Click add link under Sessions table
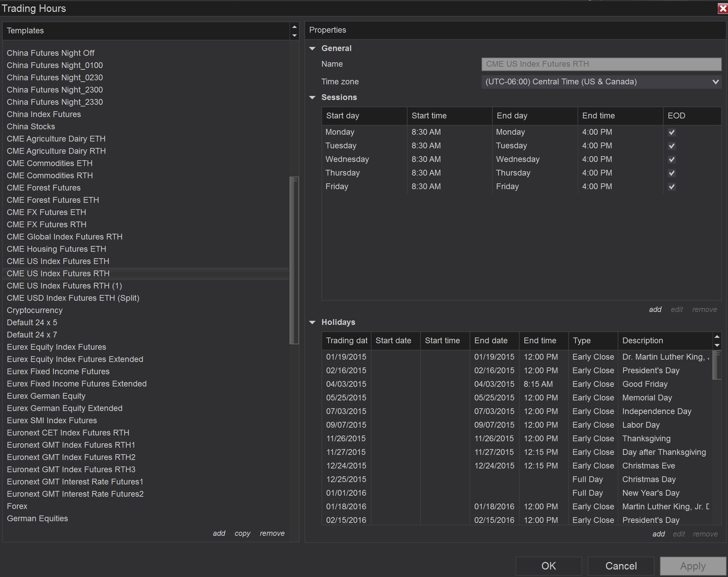This screenshot has width=728, height=577. tap(655, 309)
